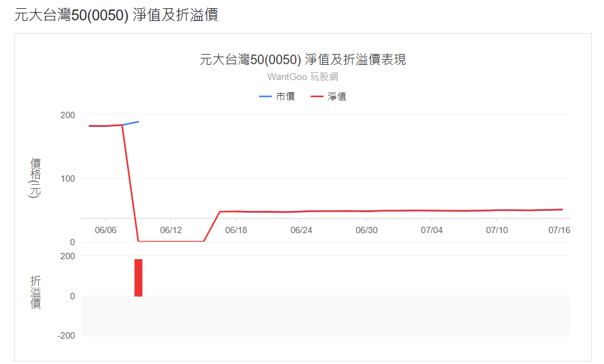
Task: Click the 06/18 date label
Action: coord(236,230)
